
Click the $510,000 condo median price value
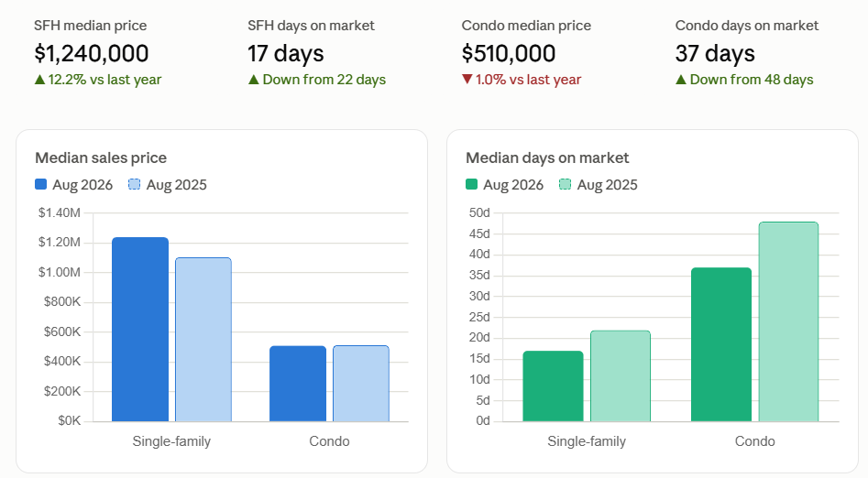(509, 54)
